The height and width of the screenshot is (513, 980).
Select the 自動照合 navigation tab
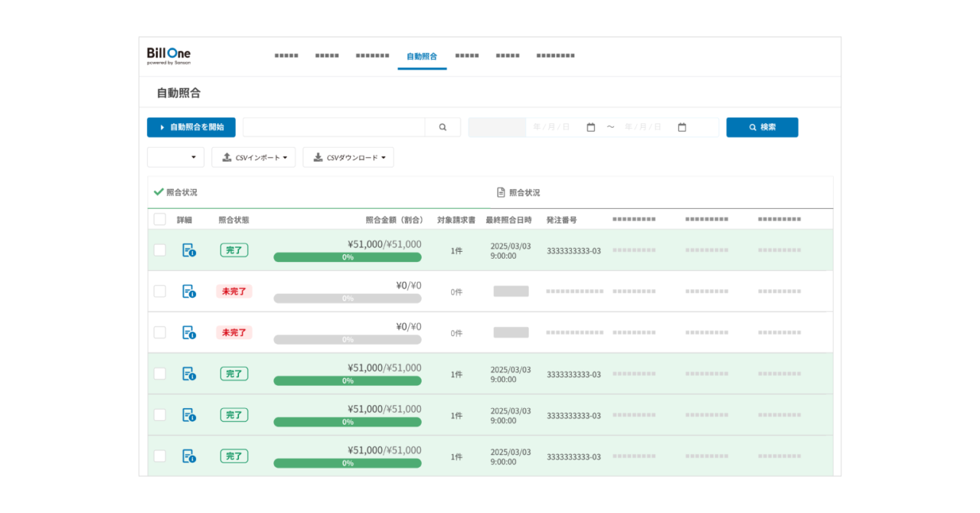[422, 57]
